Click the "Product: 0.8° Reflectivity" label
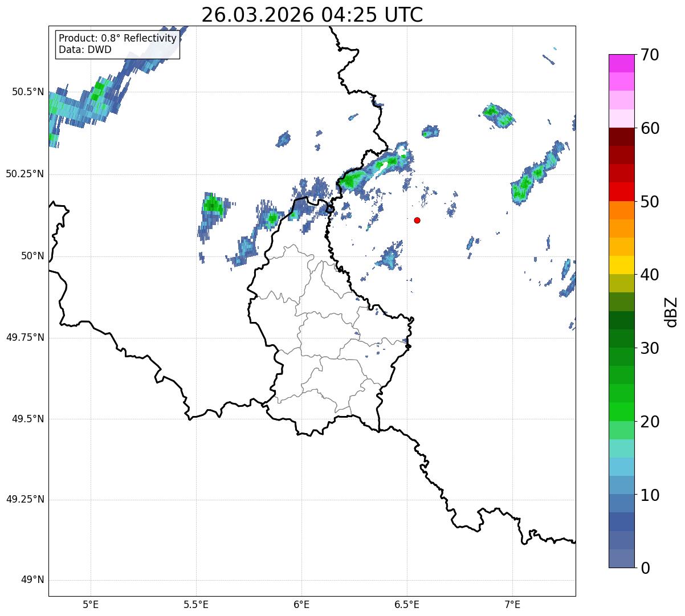 pos(118,38)
